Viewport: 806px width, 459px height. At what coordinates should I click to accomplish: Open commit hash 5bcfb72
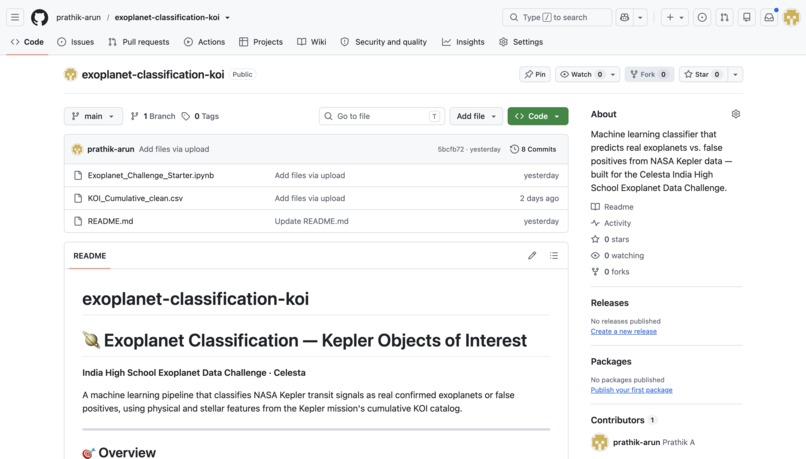(451, 149)
